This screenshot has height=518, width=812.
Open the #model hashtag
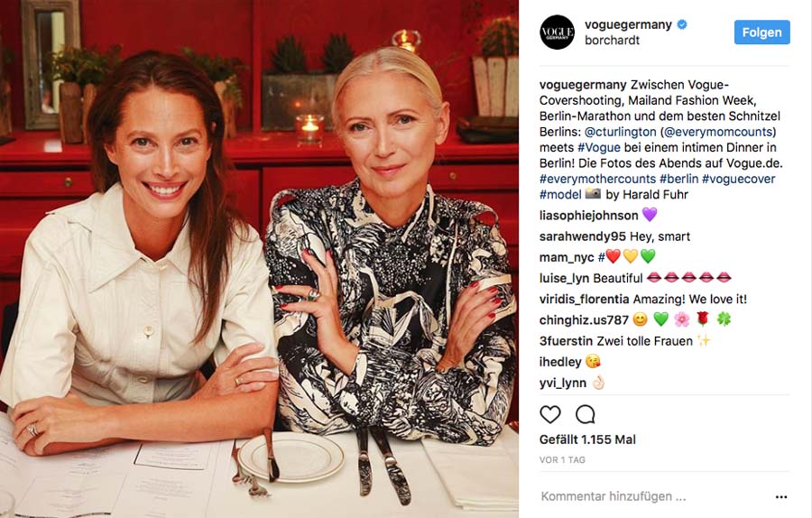tap(560, 195)
